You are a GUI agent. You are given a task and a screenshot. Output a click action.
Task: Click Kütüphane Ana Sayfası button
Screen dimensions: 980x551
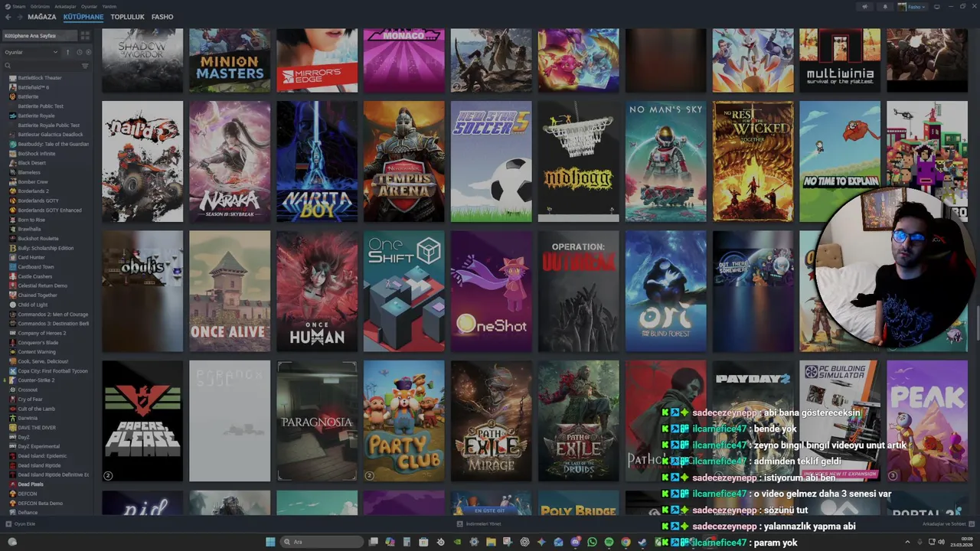(40, 35)
